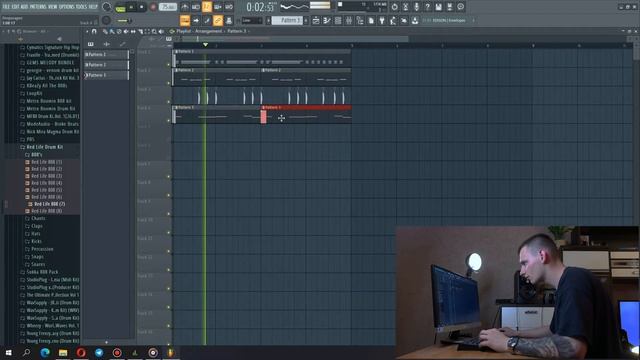Collapse the 808's subfolder
The height and width of the screenshot is (360, 640).
click(x=33, y=155)
